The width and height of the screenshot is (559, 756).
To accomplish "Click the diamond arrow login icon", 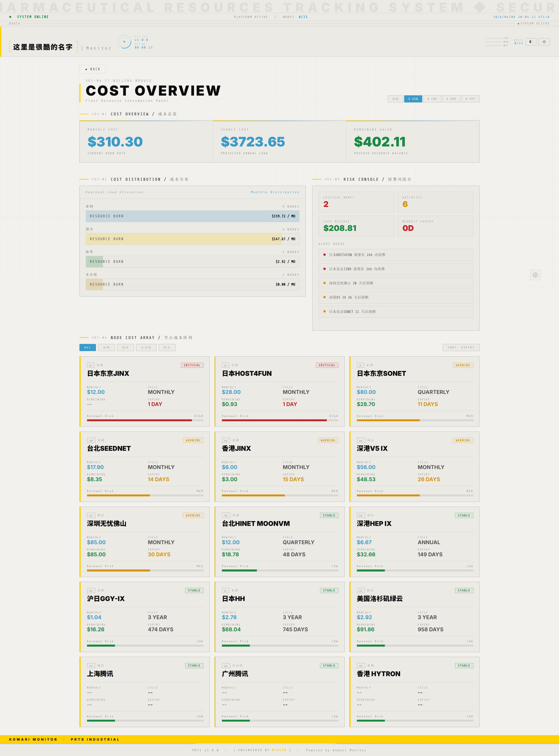I will coord(544,42).
